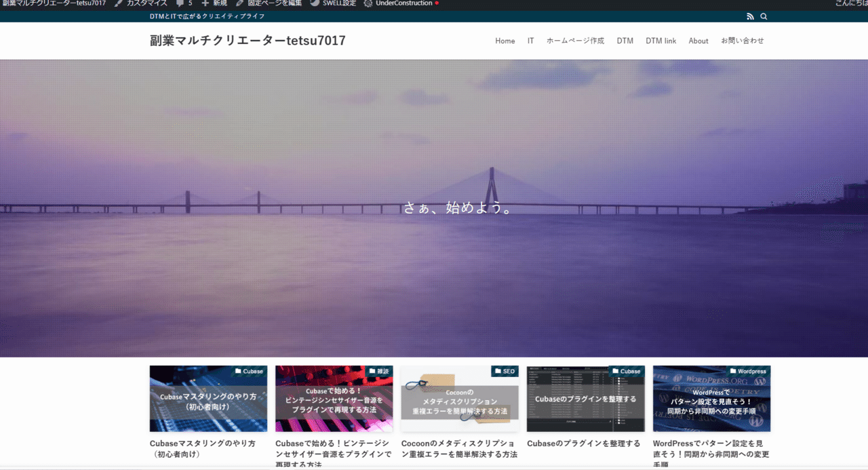The image size is (868, 470).
Task: Click the search magnifier icon
Action: (x=764, y=16)
